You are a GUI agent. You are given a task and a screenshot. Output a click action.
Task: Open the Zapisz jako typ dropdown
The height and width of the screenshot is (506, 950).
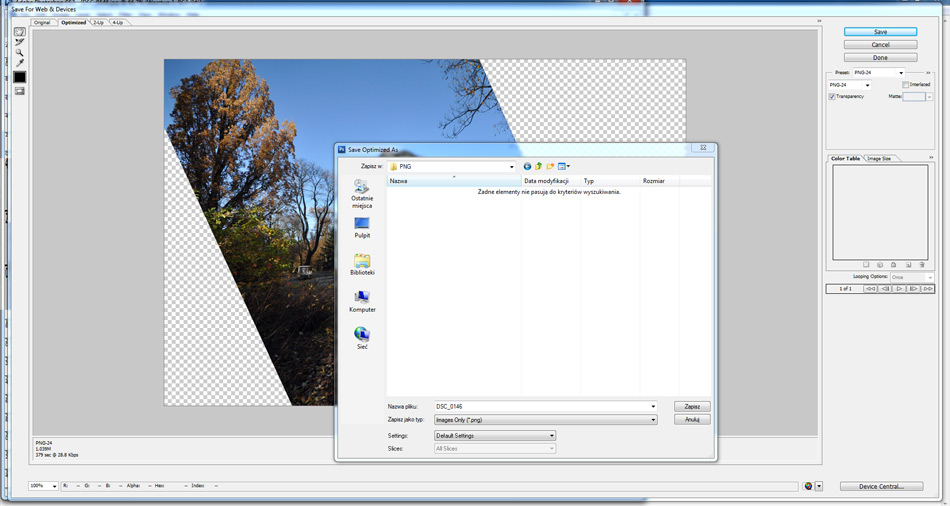545,419
